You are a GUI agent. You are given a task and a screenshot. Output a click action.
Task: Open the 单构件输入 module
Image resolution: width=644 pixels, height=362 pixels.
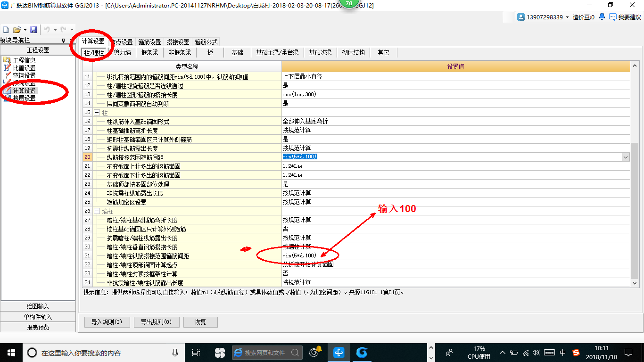38,317
